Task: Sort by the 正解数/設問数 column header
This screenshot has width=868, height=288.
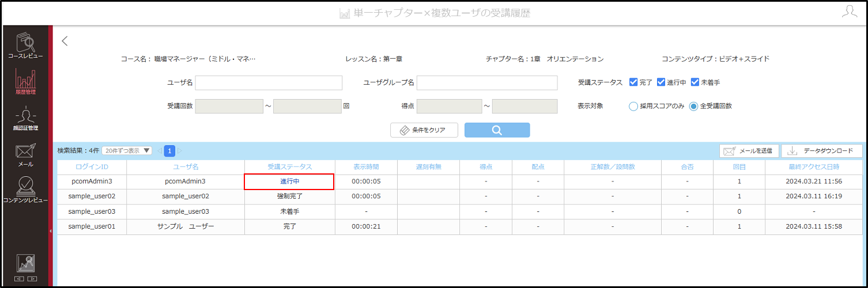Action: 613,166
